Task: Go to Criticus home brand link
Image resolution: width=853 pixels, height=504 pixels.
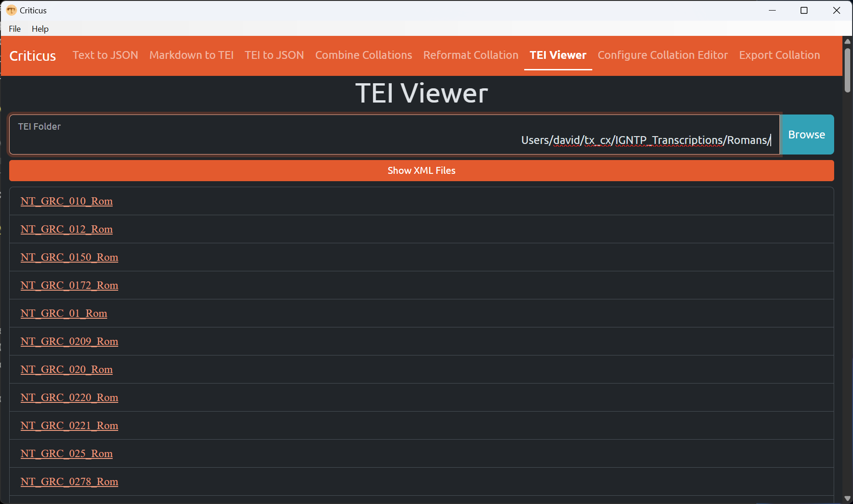Action: click(33, 56)
